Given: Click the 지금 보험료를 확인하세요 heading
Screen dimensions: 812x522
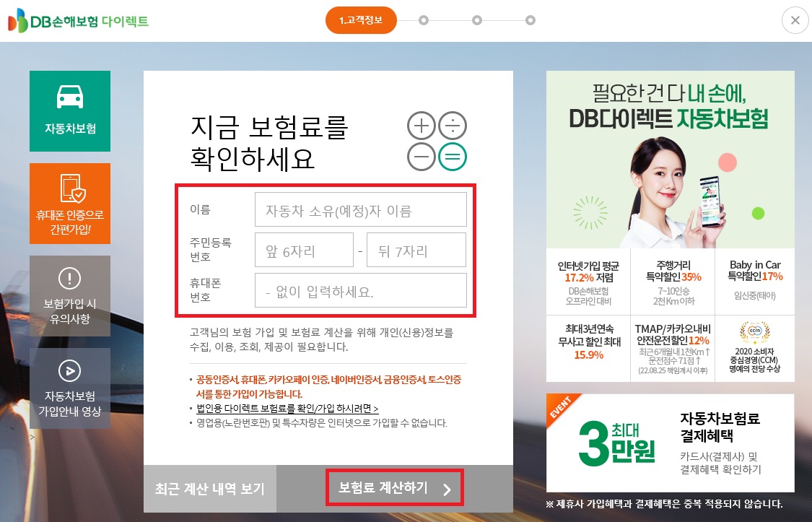Looking at the screenshot, I should point(269,142).
